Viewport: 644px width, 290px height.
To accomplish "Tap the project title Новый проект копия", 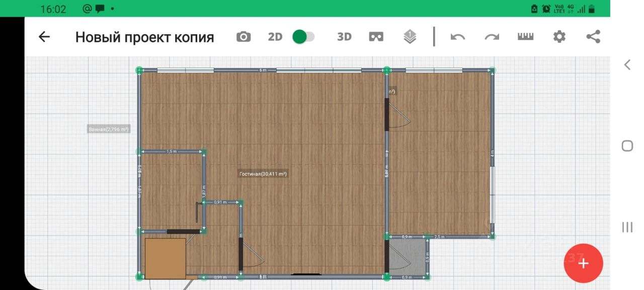I will pyautogui.click(x=144, y=37).
